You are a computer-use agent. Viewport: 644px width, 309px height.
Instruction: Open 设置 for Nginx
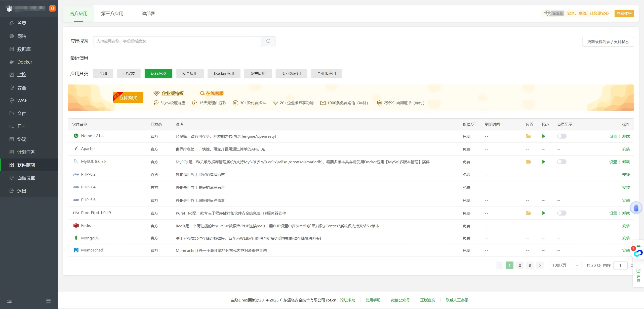pyautogui.click(x=613, y=136)
